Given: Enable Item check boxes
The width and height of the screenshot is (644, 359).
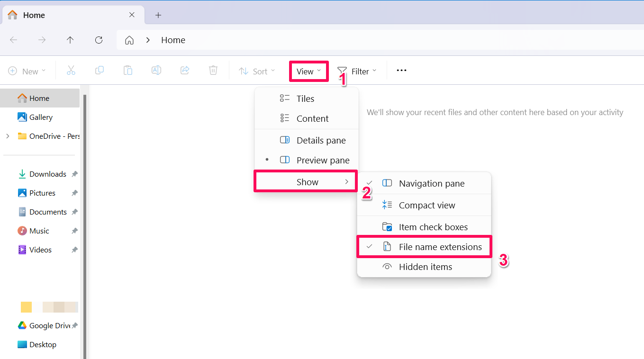Looking at the screenshot, I should (x=424, y=227).
